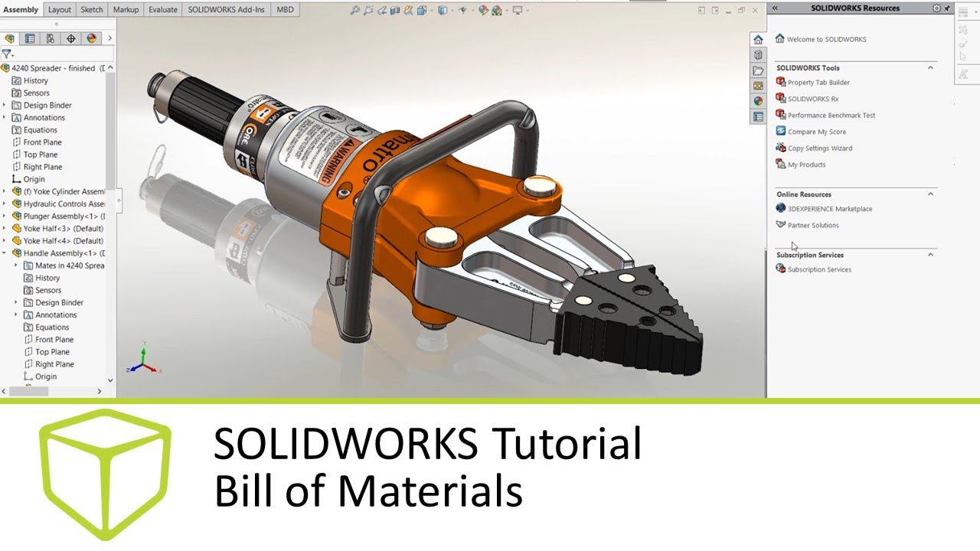980x551 pixels.
Task: Open the PropertyManager tab icon
Action: pos(30,38)
